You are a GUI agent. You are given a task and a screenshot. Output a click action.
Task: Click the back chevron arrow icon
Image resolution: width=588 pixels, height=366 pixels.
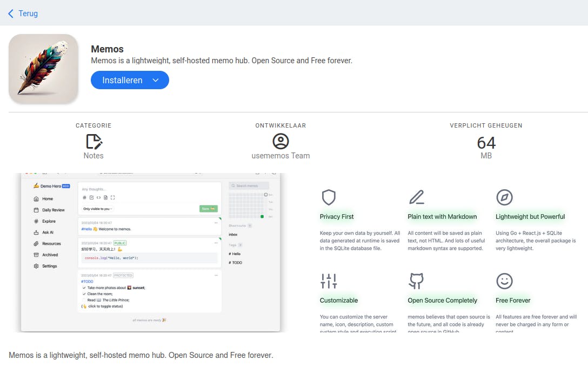pyautogui.click(x=11, y=14)
